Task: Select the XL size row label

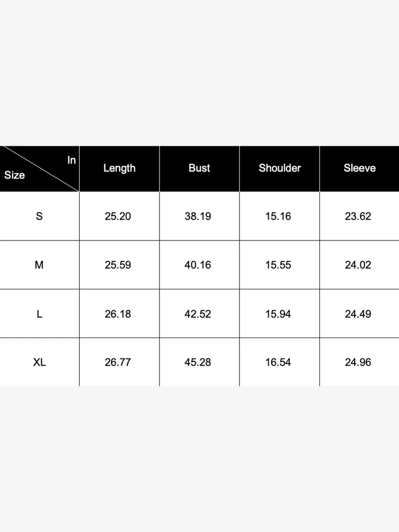Action: click(x=39, y=362)
